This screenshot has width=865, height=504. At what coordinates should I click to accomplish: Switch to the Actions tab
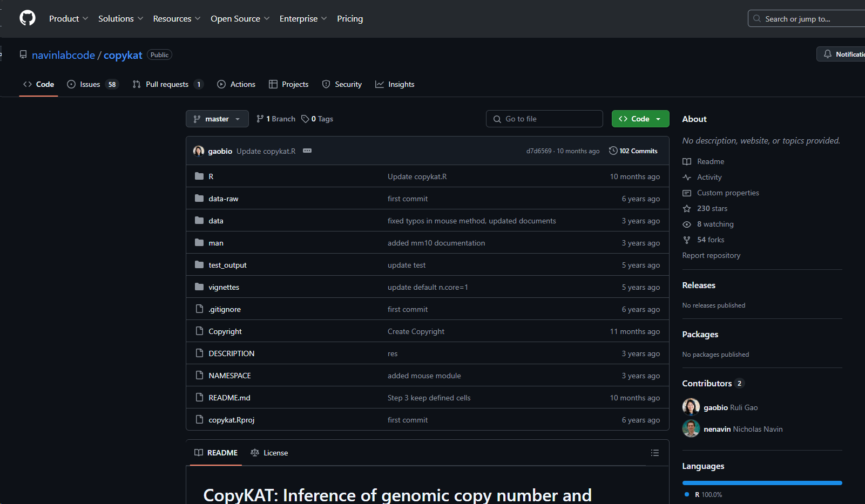coord(236,84)
